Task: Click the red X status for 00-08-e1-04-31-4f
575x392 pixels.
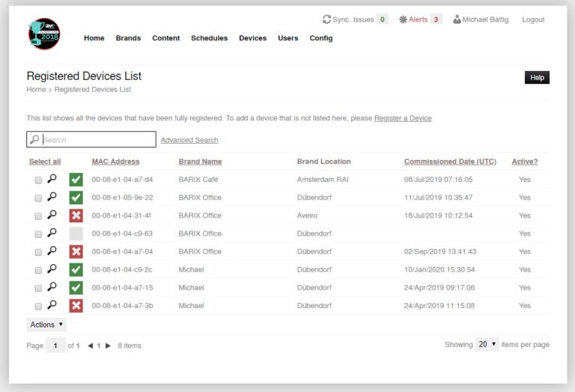Action: [76, 215]
